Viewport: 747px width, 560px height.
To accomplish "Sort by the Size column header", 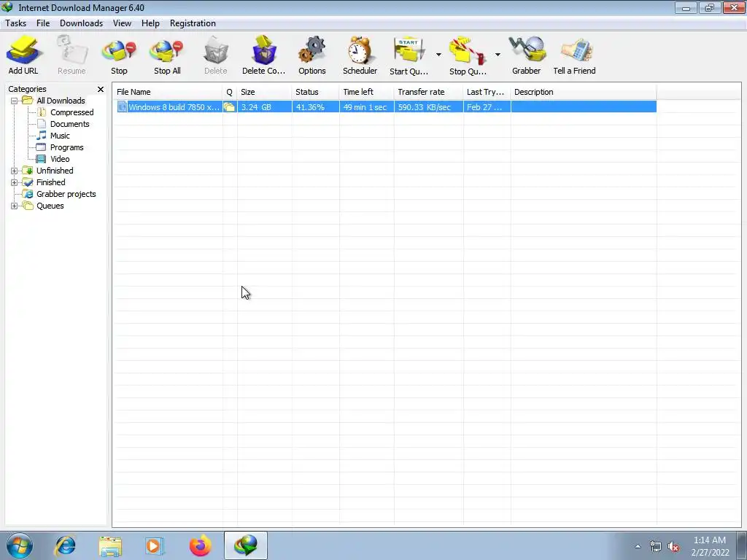I will point(264,92).
